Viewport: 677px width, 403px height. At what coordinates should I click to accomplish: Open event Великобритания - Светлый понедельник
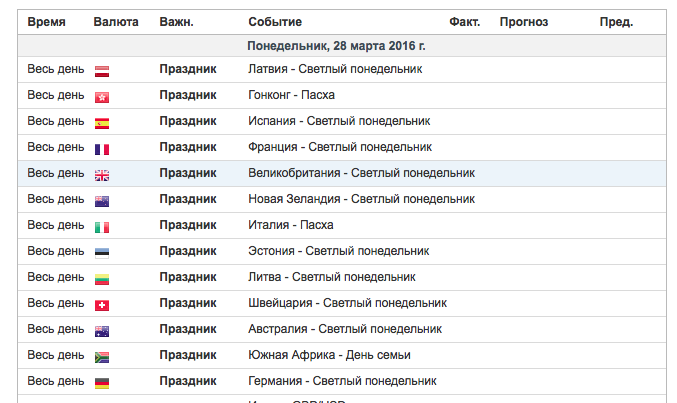[361, 173]
